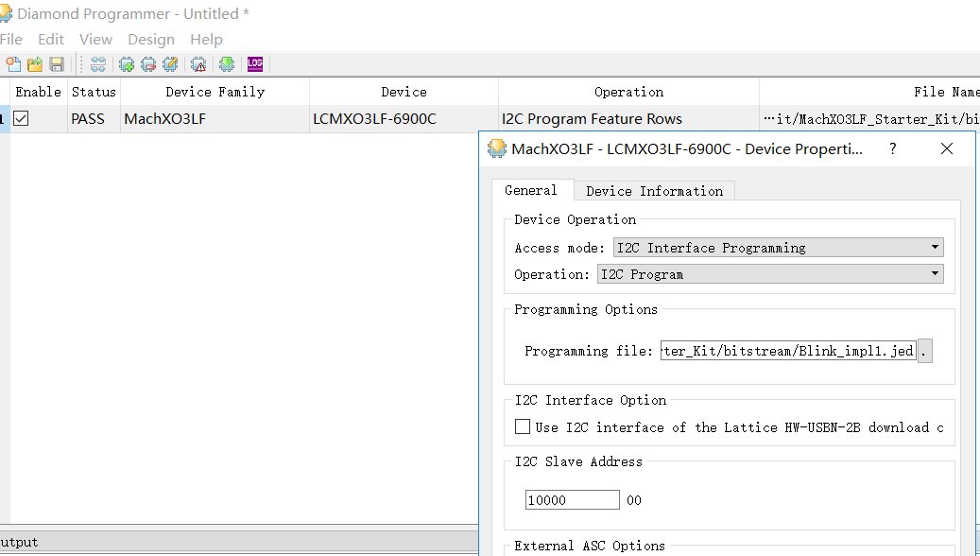Open an existing project file
The height and width of the screenshot is (556, 980).
click(35, 63)
